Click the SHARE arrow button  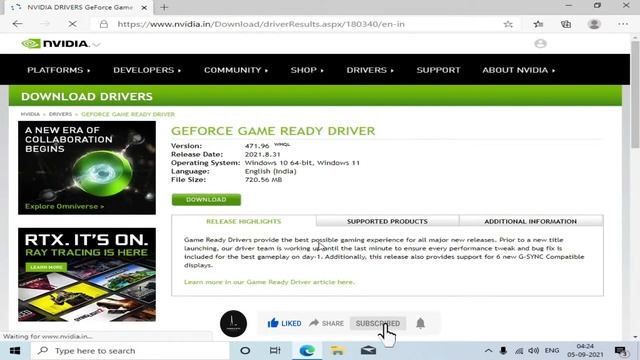pos(327,323)
